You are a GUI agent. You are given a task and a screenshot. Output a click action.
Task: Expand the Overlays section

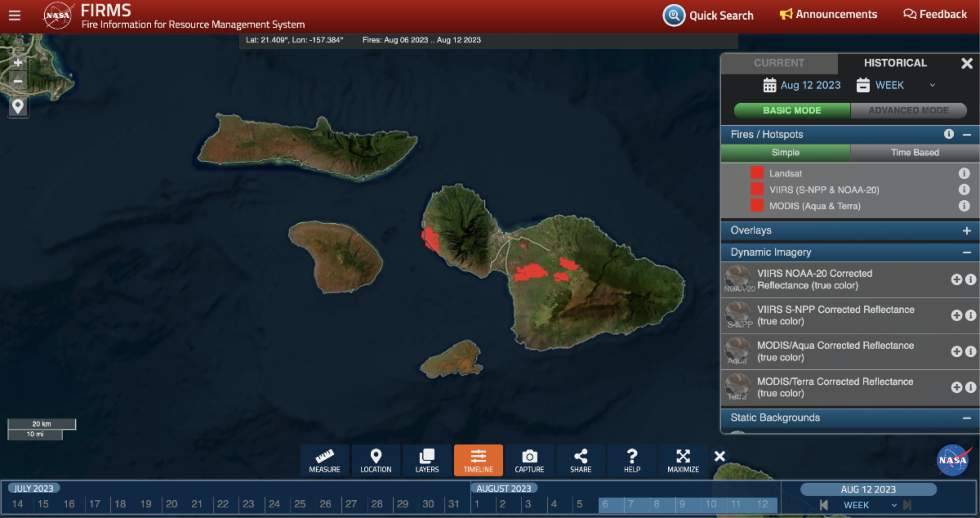(966, 231)
